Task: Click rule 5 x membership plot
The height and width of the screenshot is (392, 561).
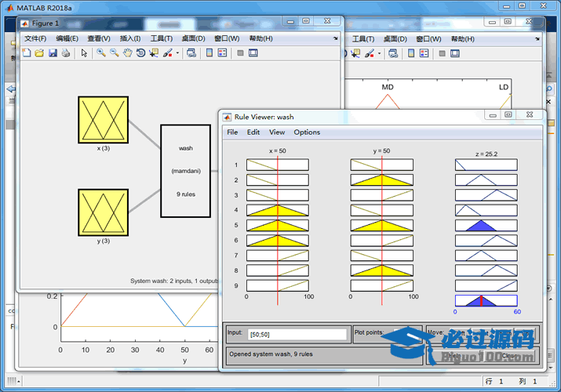Action: coord(278,226)
